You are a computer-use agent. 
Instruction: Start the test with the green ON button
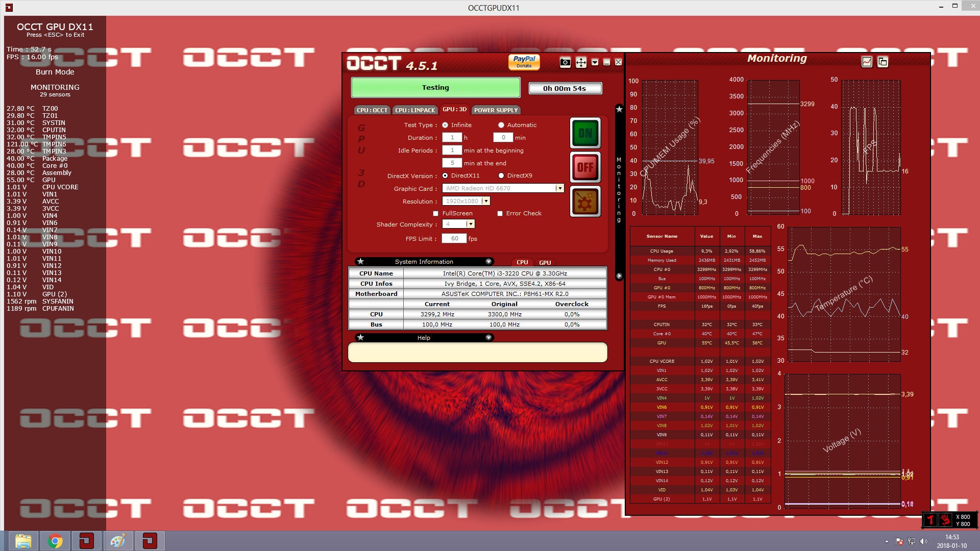click(585, 133)
